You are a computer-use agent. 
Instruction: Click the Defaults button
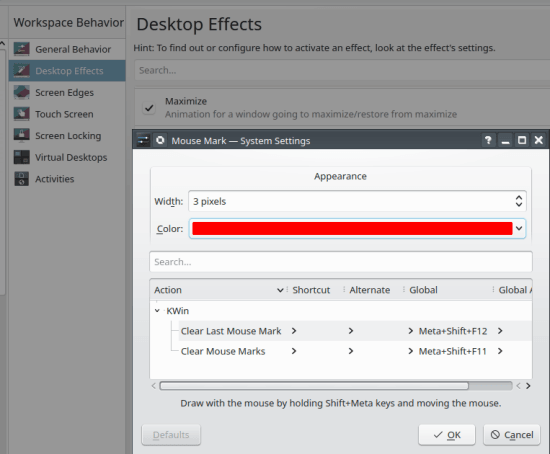click(171, 435)
